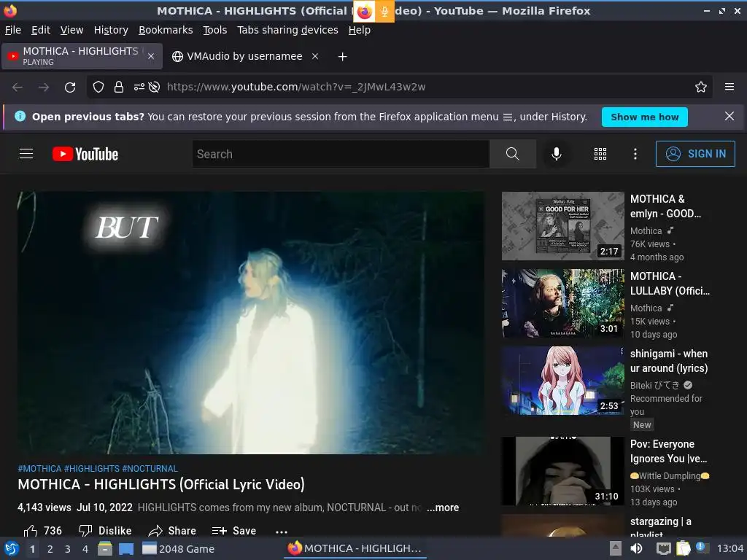Share the video

pyautogui.click(x=172, y=531)
